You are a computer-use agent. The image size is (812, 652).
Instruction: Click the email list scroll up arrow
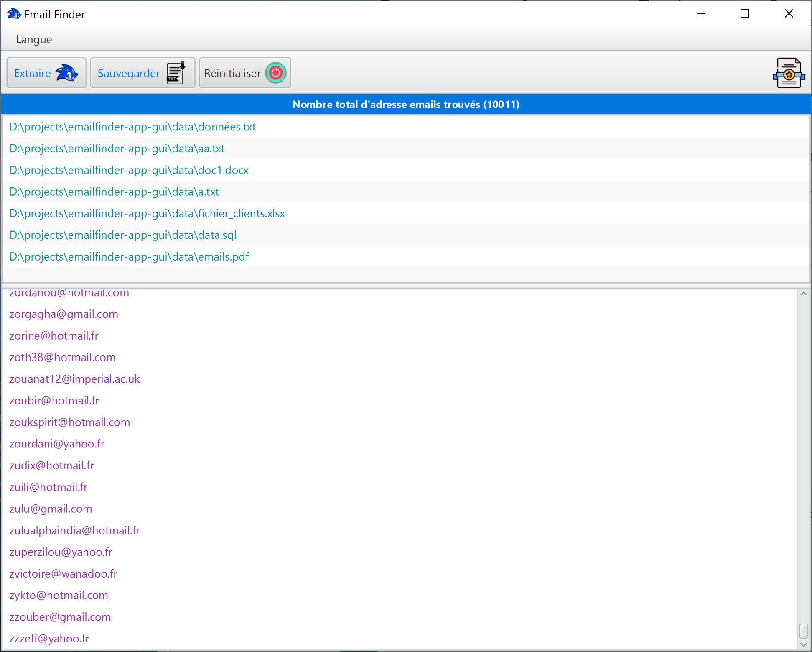coord(804,294)
